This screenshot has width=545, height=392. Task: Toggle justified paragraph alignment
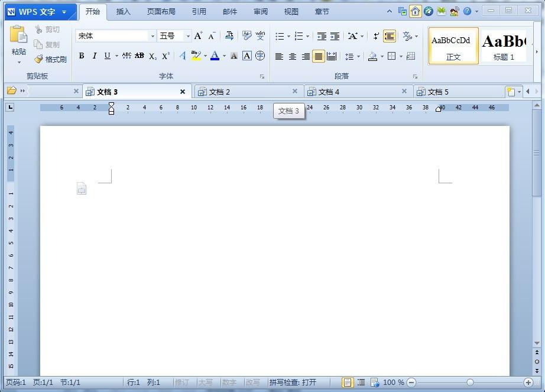coord(319,56)
